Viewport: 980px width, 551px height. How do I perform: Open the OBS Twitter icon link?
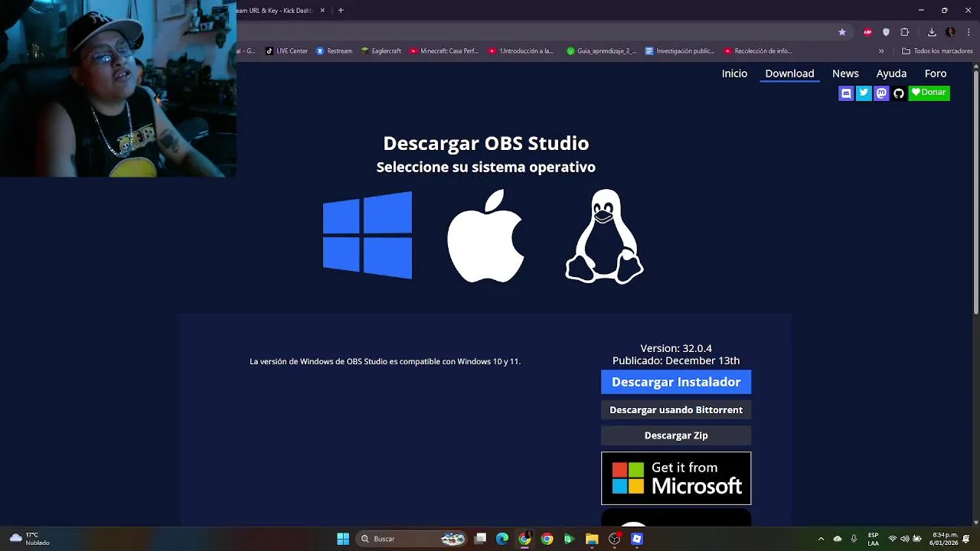point(864,93)
